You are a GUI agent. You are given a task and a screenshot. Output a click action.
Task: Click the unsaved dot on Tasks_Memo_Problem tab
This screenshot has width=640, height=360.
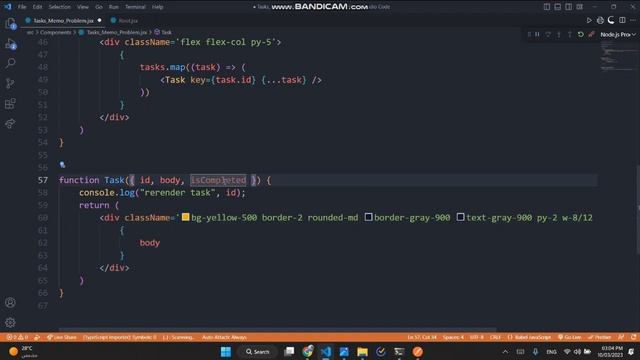point(99,20)
